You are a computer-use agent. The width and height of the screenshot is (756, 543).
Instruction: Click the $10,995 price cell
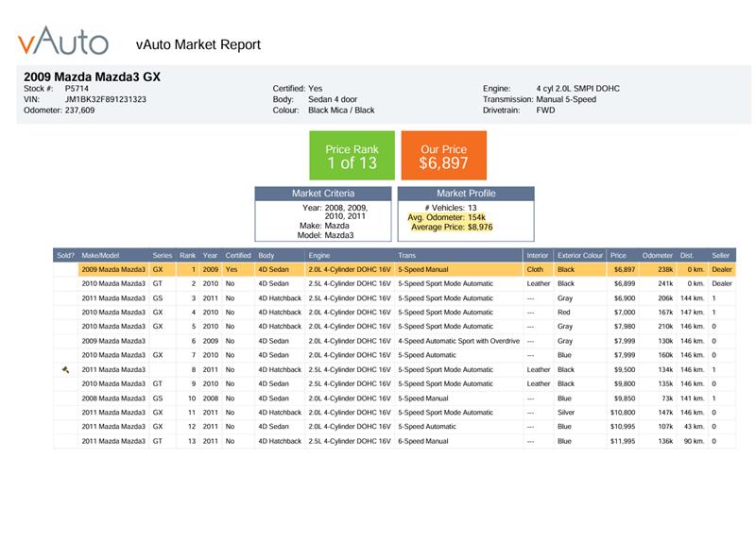click(623, 427)
